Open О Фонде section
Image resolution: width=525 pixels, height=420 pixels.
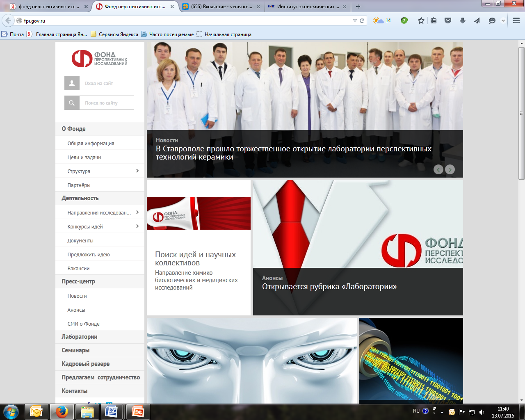coord(100,129)
